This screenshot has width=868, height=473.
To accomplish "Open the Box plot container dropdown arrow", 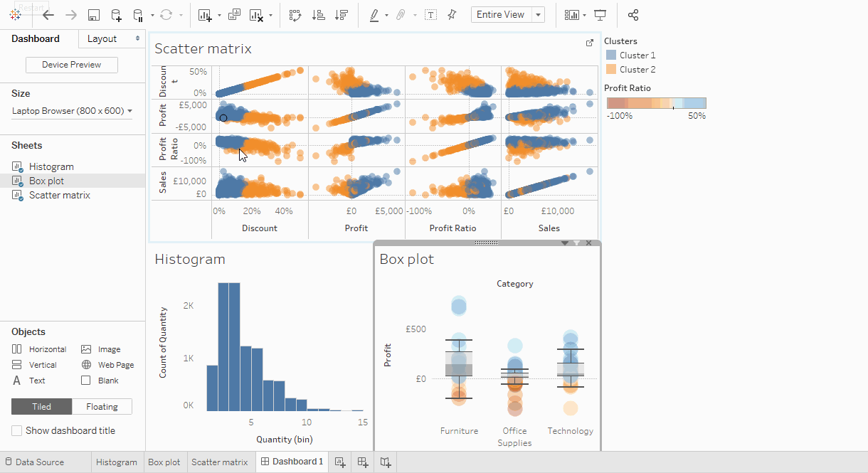I will 565,243.
